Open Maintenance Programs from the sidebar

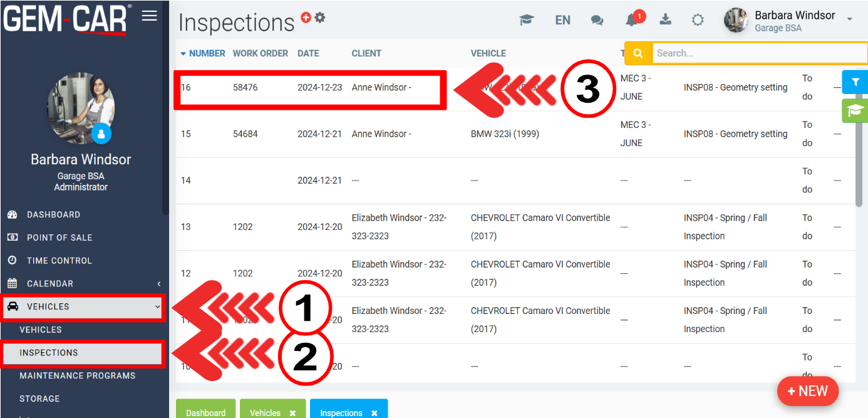coord(76,375)
